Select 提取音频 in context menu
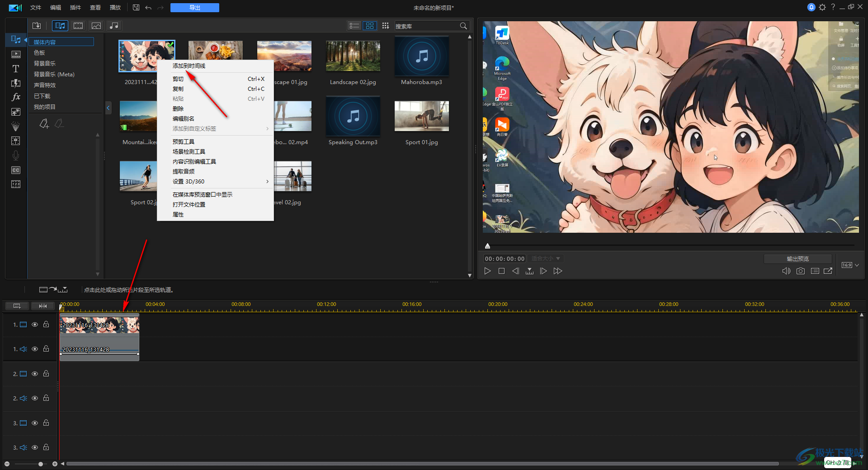The height and width of the screenshot is (470, 868). (x=183, y=172)
